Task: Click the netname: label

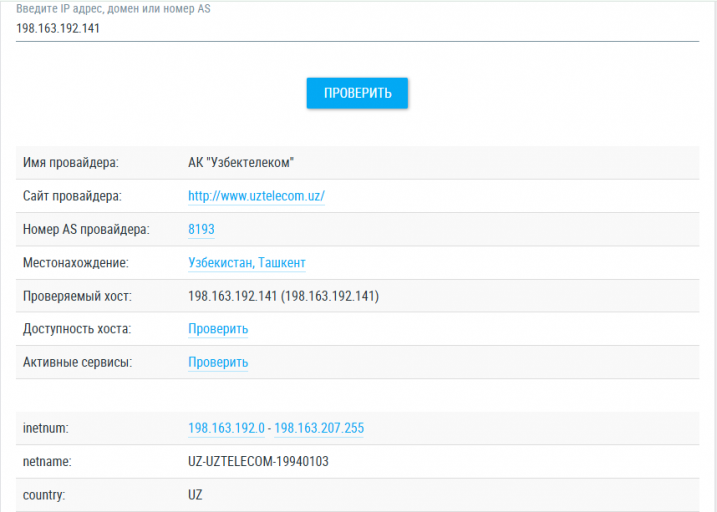Action: click(47, 462)
